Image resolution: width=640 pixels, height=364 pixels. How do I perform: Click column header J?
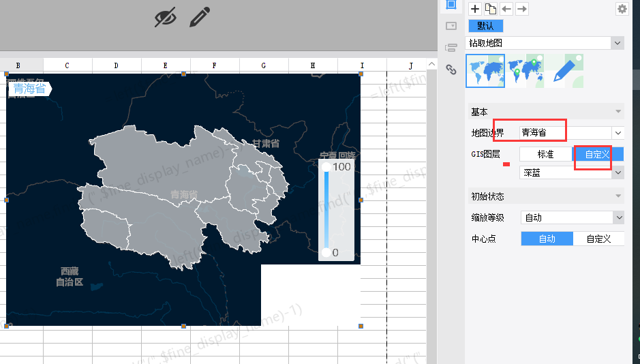pyautogui.click(x=410, y=65)
